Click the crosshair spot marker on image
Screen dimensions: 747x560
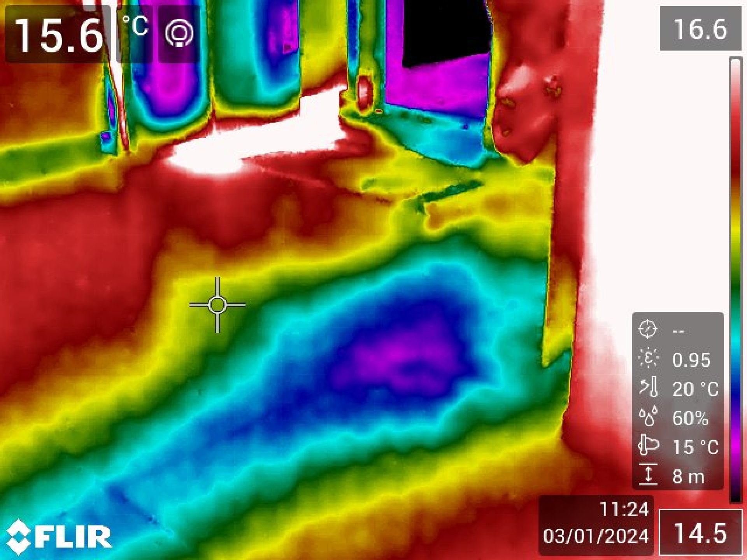pyautogui.click(x=217, y=305)
